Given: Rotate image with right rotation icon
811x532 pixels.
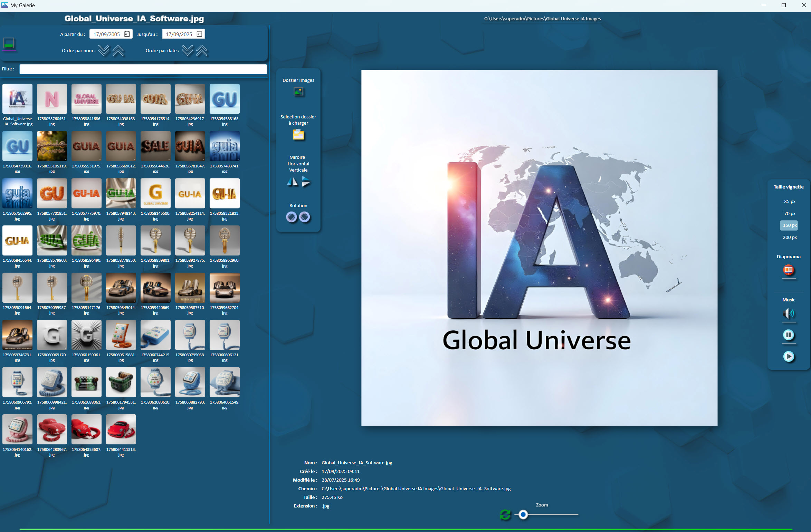Looking at the screenshot, I should (304, 217).
